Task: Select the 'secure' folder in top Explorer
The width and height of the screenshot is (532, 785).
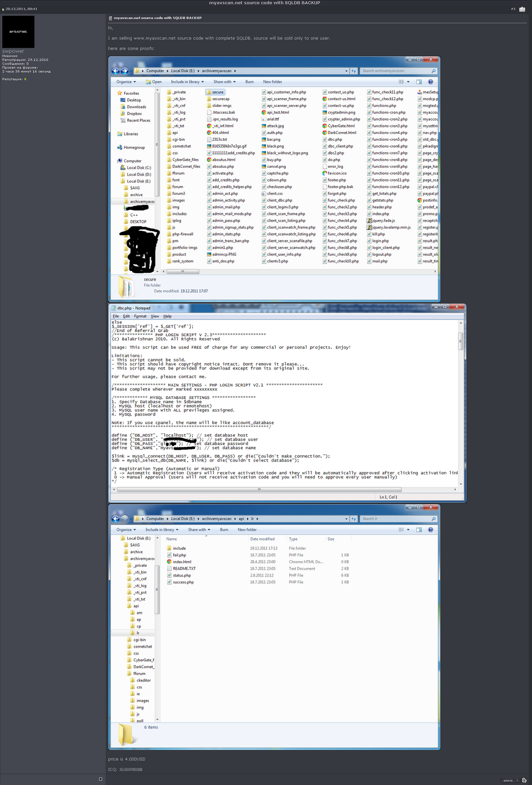Action: click(x=215, y=92)
